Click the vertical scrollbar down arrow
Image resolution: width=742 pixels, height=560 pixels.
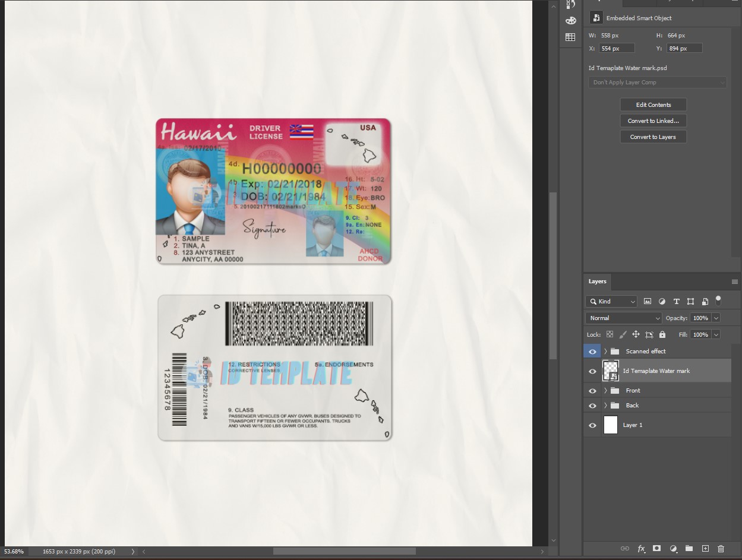coord(553,540)
